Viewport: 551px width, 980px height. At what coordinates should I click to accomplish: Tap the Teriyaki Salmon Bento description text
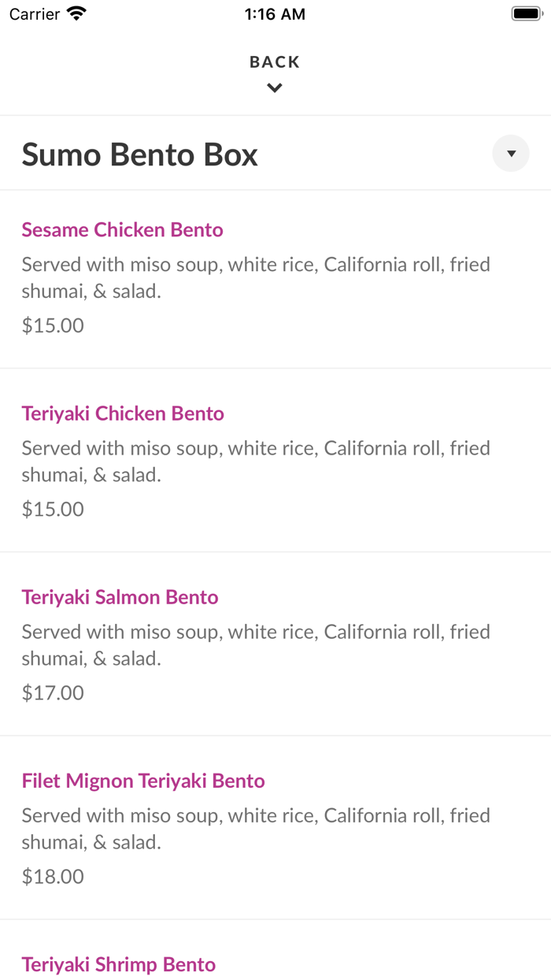[x=256, y=645]
